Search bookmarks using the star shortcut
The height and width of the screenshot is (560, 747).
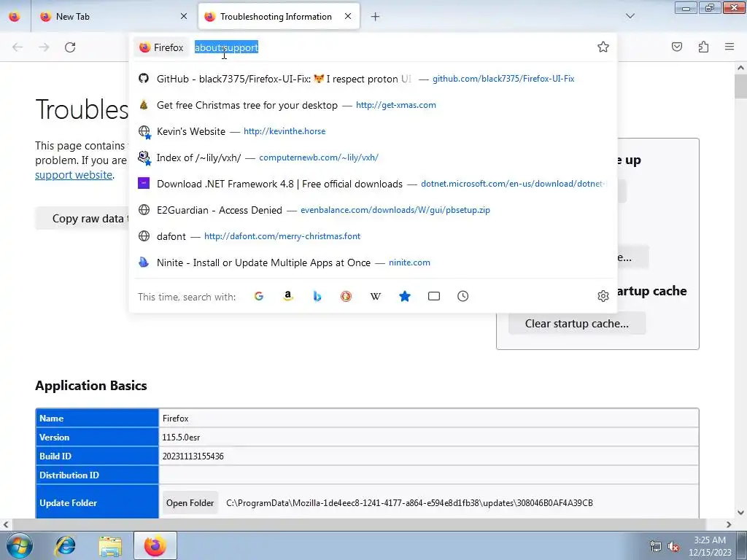(404, 296)
